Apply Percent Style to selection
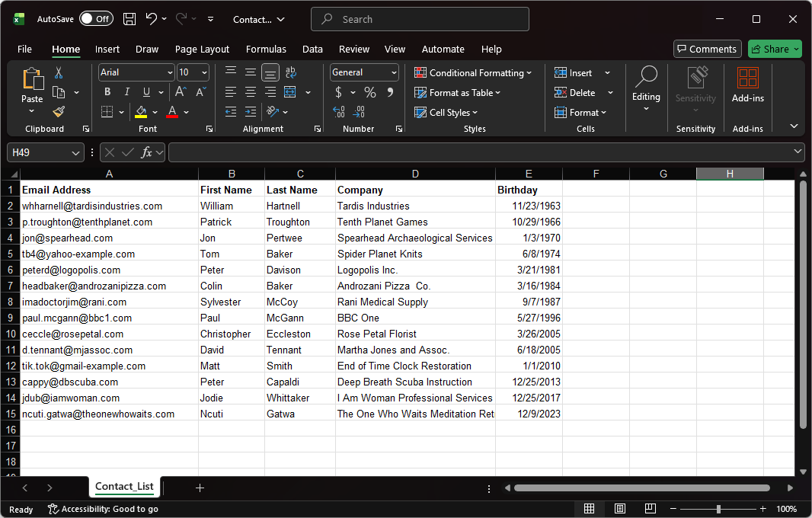The width and height of the screenshot is (812, 518). [x=370, y=91]
